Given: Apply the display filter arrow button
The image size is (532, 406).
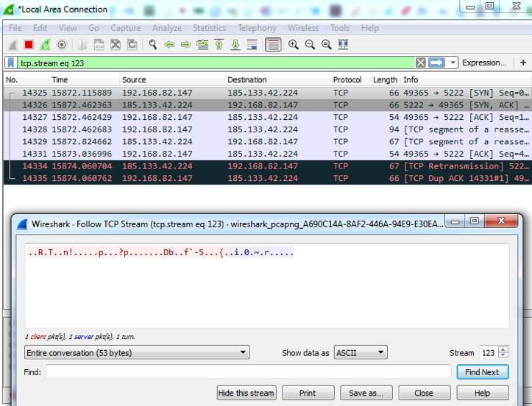Looking at the screenshot, I should pyautogui.click(x=436, y=63).
